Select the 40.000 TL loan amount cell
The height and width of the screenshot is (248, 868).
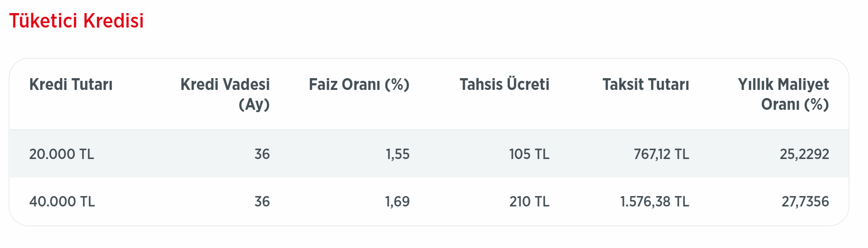point(62,201)
